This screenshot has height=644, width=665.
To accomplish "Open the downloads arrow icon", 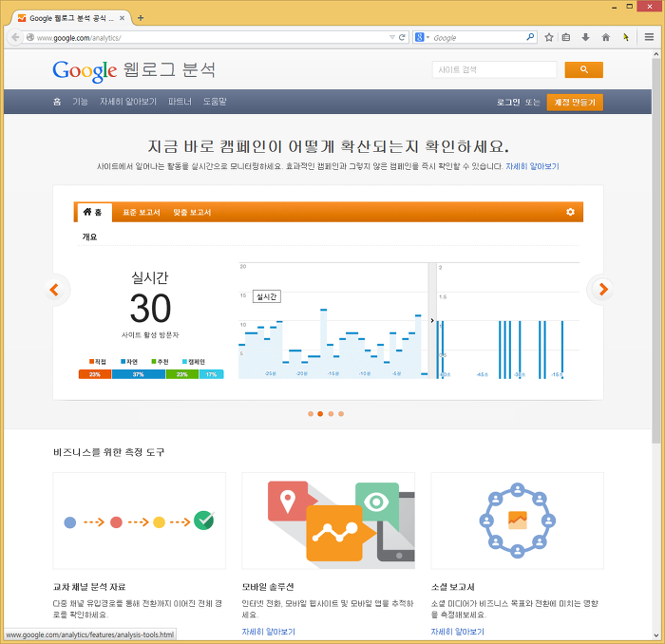I will coord(586,37).
